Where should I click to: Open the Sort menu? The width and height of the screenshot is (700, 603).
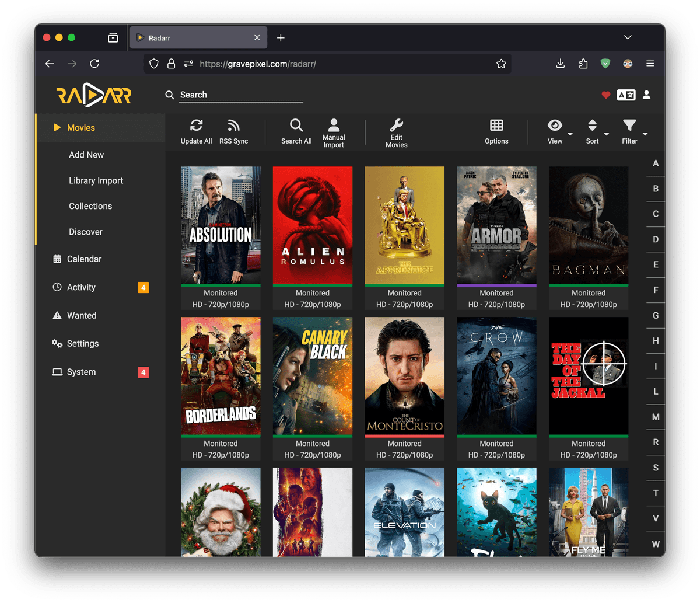[x=593, y=131]
